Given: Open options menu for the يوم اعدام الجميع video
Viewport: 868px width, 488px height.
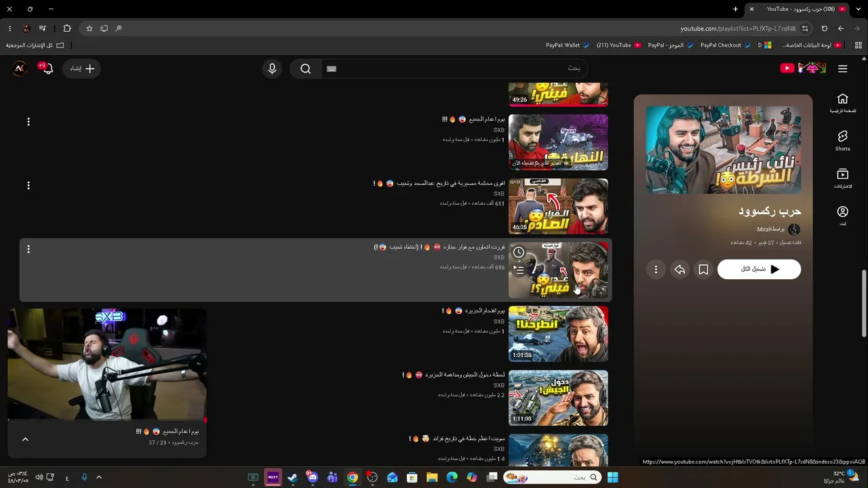Looking at the screenshot, I should coord(28,121).
